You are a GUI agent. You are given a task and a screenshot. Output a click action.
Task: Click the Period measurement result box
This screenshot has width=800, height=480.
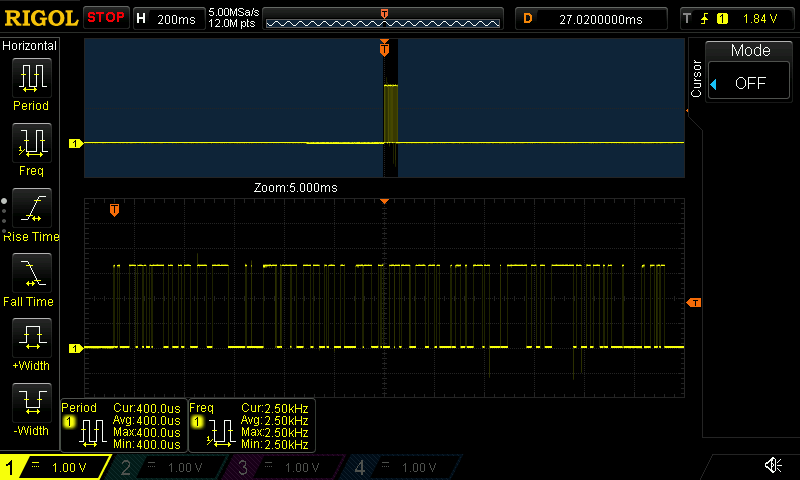coord(124,425)
